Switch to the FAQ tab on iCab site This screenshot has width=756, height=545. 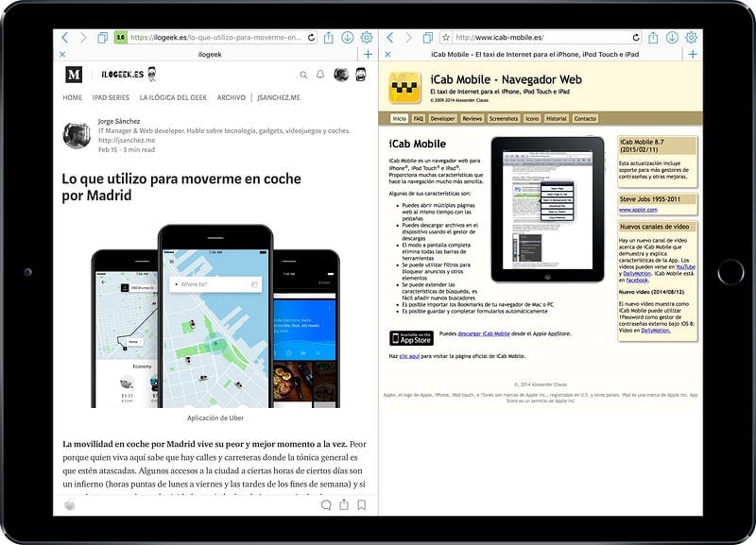point(418,119)
